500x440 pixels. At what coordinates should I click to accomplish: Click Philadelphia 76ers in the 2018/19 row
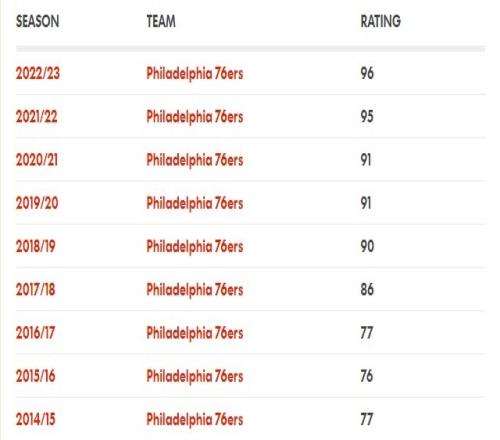tap(195, 247)
